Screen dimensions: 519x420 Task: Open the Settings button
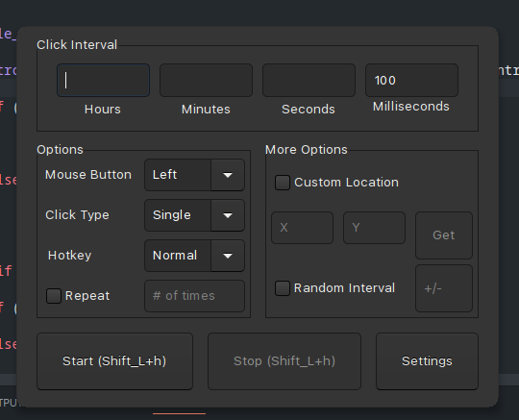tap(427, 361)
